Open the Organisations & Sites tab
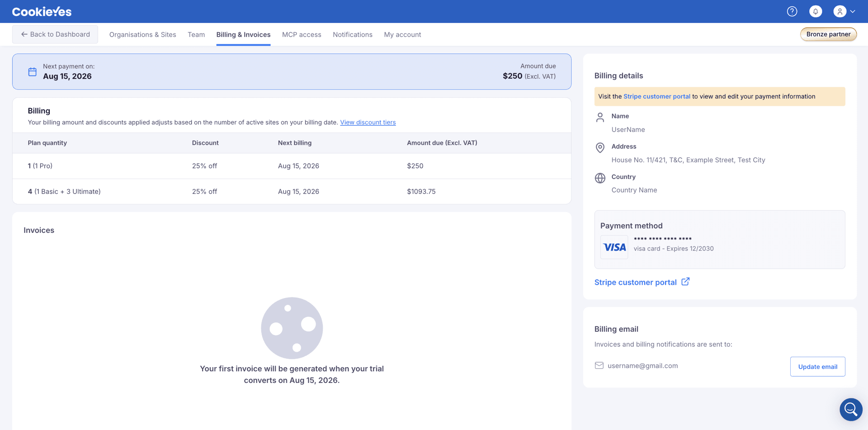The image size is (868, 430). [143, 35]
